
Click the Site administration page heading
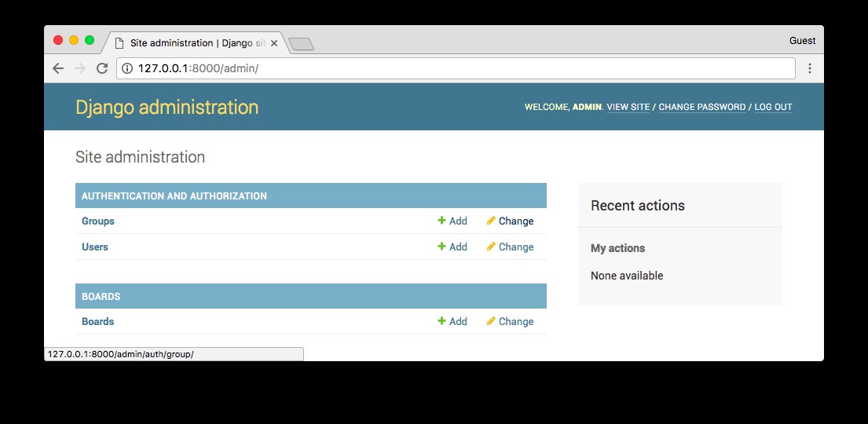coord(140,157)
